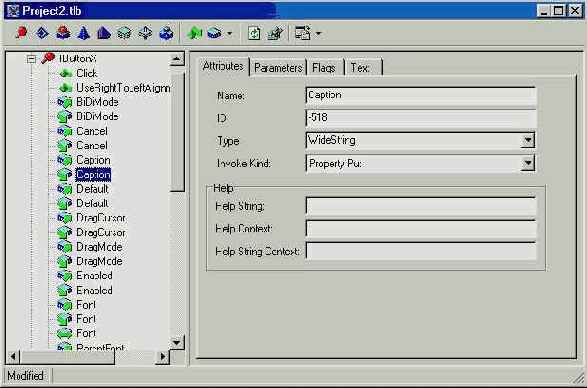Open the Export to IDL dropdown arrow
This screenshot has width=587, height=388.
[318, 33]
